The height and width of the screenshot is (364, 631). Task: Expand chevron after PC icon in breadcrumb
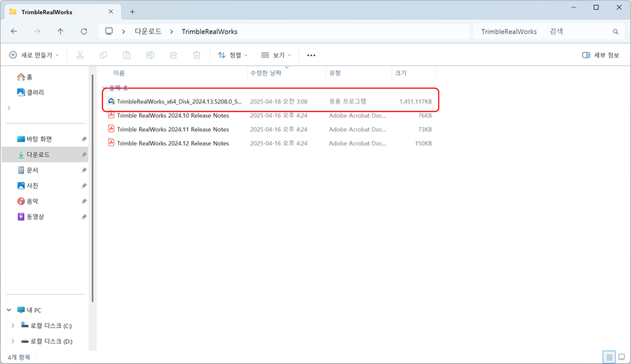pos(124,32)
